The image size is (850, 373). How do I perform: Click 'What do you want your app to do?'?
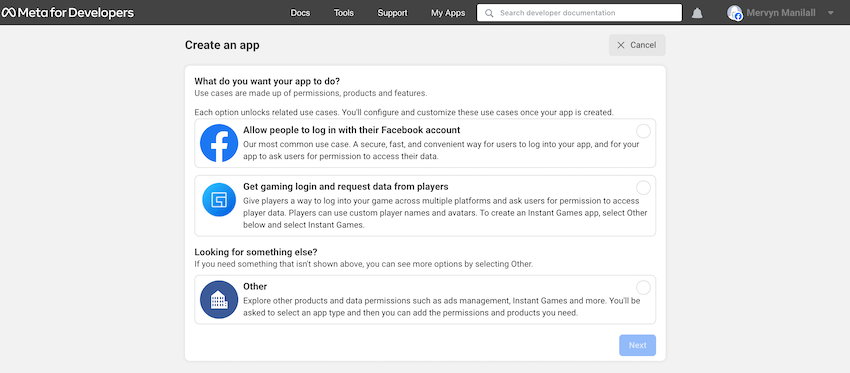click(267, 81)
